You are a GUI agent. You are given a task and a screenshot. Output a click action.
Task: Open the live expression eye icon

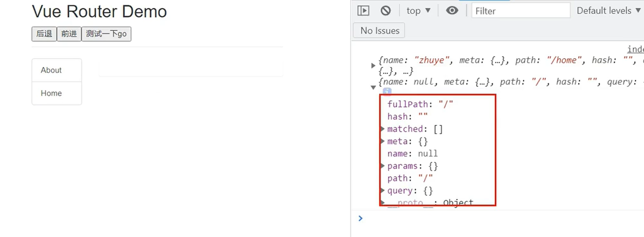452,11
